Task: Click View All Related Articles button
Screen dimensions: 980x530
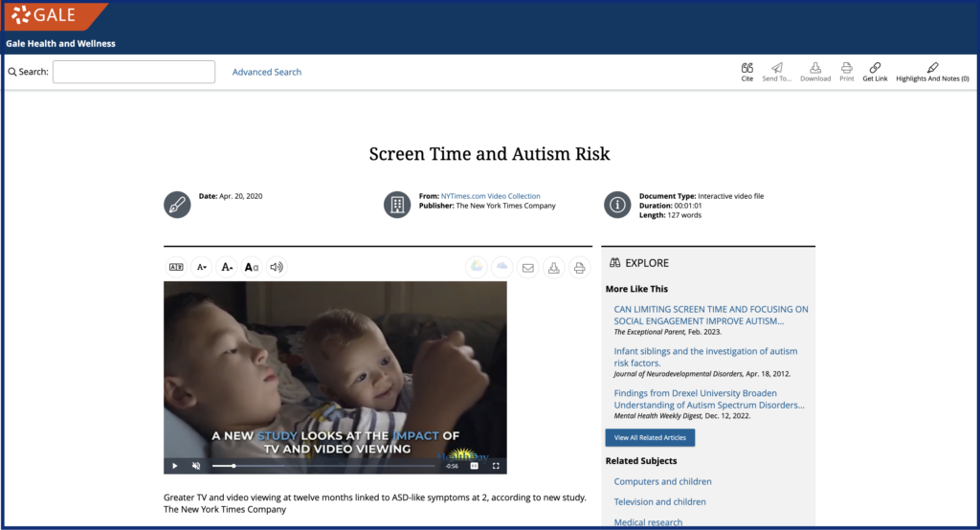Action: click(650, 437)
